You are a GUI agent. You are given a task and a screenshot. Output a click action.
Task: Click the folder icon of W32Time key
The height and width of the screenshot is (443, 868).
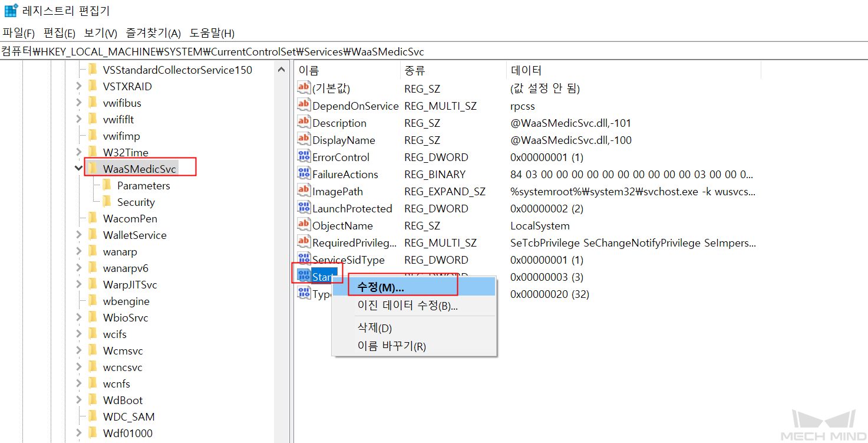tap(92, 152)
